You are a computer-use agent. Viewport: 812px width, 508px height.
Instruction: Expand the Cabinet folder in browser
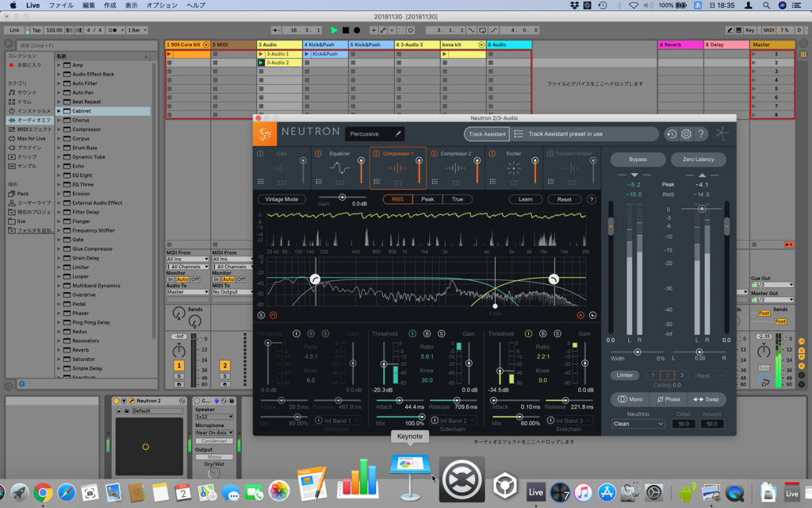click(59, 111)
